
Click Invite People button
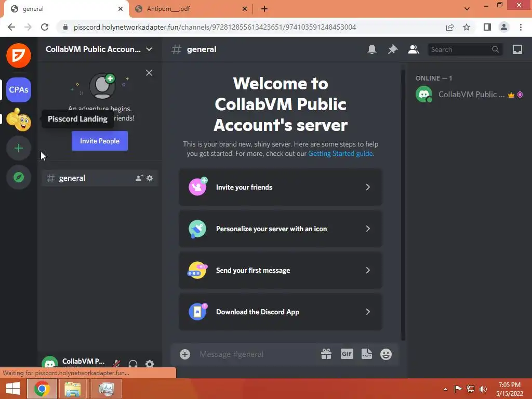point(100,141)
